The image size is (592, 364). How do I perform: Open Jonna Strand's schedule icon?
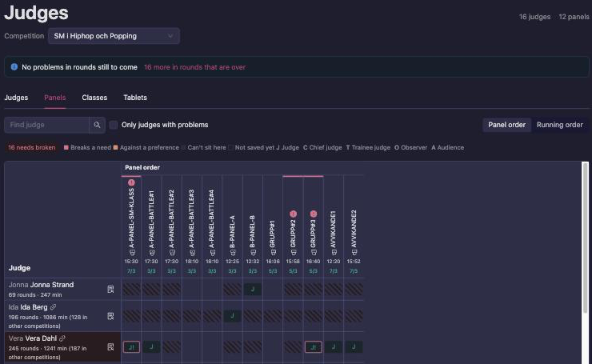(x=110, y=290)
